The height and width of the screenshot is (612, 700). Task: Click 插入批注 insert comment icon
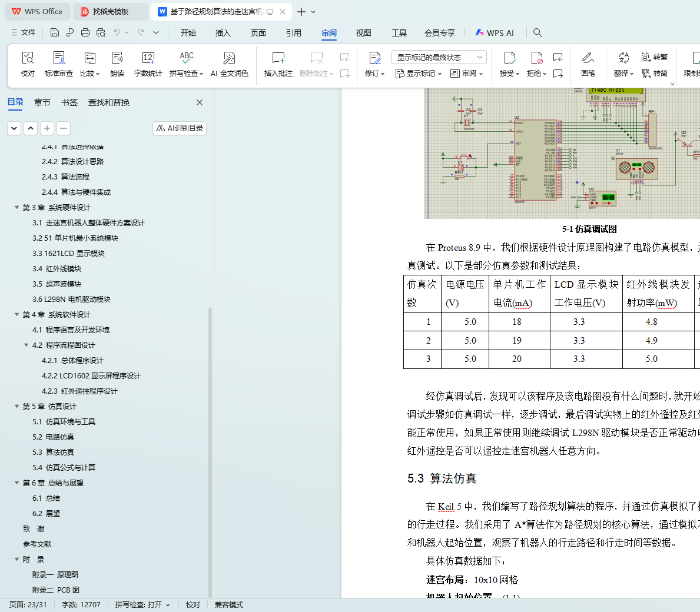[x=278, y=64]
